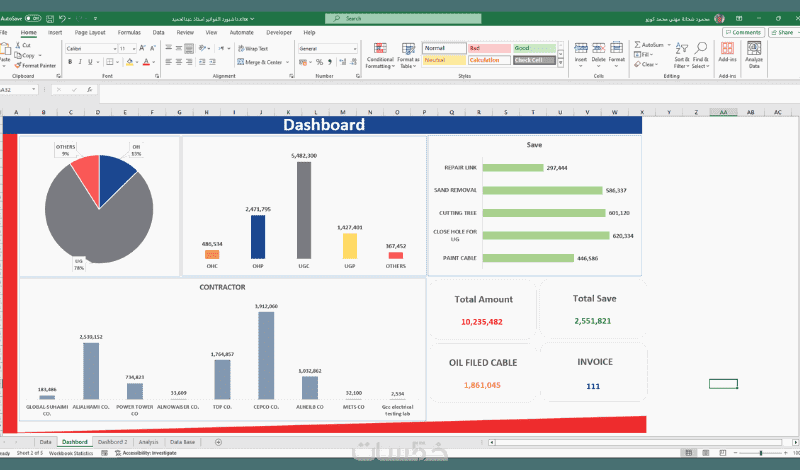Open the Page Layout ribbon tab
Viewport: 800px width, 470px height.
coord(90,32)
